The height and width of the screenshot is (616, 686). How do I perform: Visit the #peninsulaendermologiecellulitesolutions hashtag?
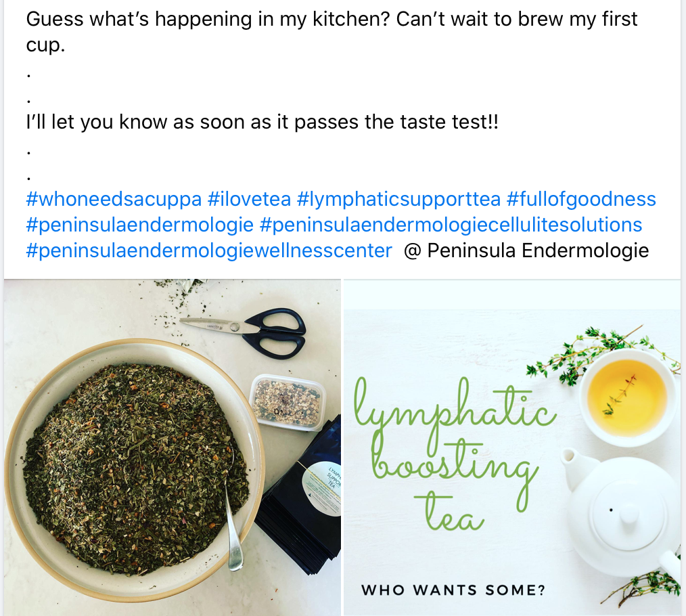(451, 225)
